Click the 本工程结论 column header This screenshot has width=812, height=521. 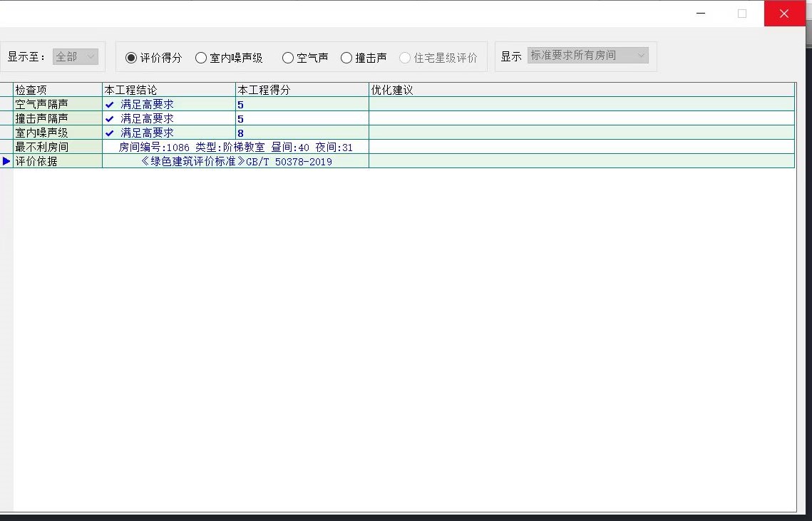(x=168, y=90)
